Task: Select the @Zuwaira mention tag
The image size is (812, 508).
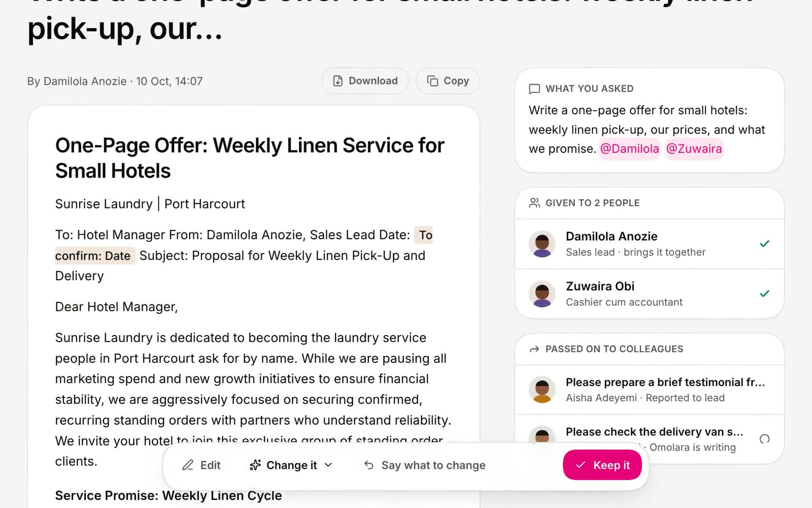Action: point(694,149)
